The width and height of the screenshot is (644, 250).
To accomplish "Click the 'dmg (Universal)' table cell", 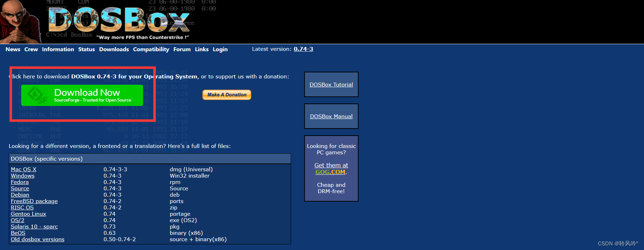I will click(x=191, y=169).
